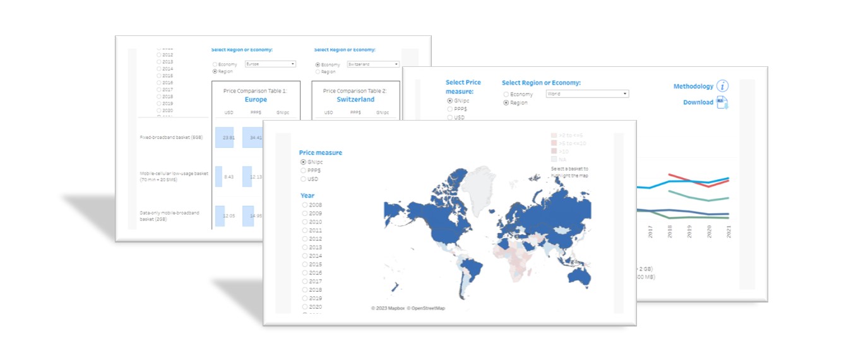Select year 2010 in map panel
Viewport: 868px width, 358px height.
[305, 222]
